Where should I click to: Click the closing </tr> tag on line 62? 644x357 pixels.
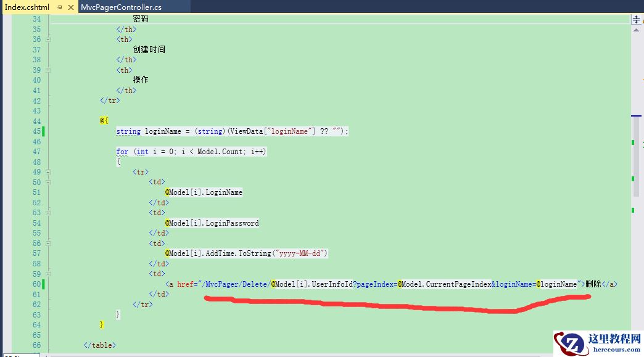tap(142, 305)
